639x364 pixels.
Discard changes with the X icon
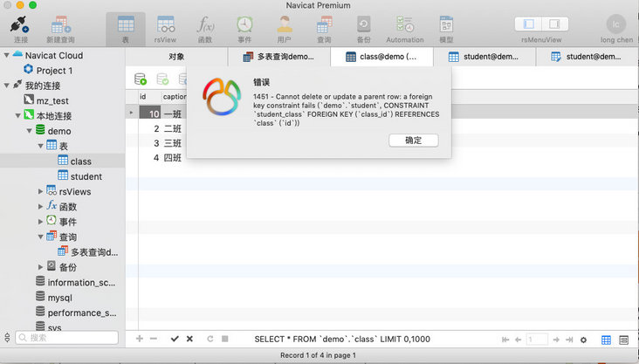(189, 339)
